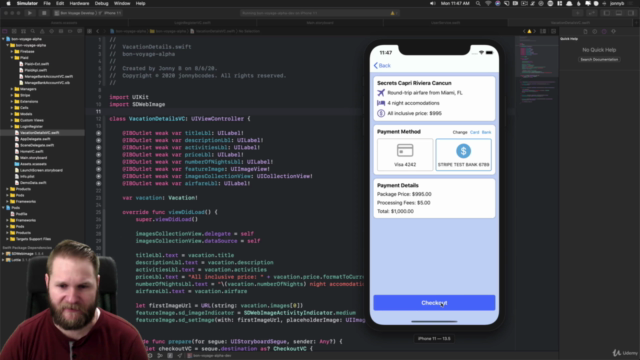Click the code review arrows button
Viewport: 640px width, 360px height.
(591, 13)
